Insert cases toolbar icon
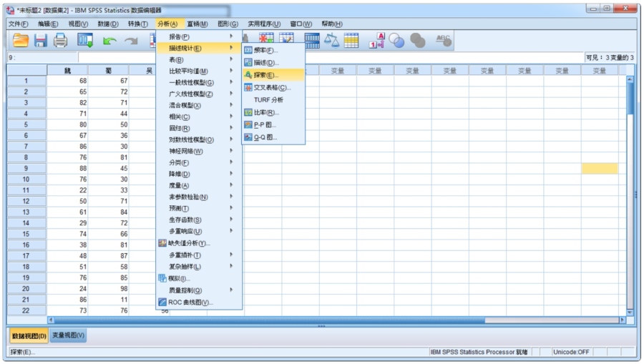644x364 pixels. tap(266, 40)
